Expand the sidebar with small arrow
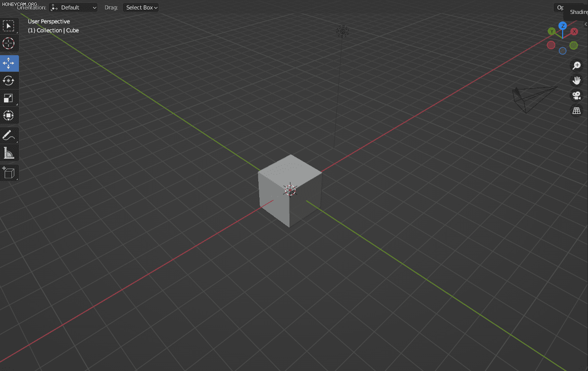This screenshot has width=588, height=371. point(586,24)
